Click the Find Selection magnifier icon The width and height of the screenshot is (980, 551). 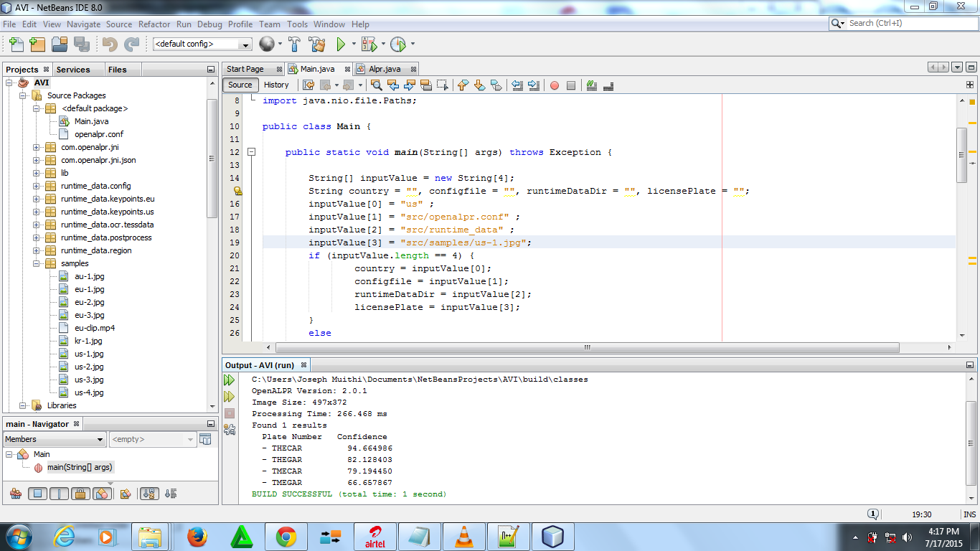pos(377,85)
